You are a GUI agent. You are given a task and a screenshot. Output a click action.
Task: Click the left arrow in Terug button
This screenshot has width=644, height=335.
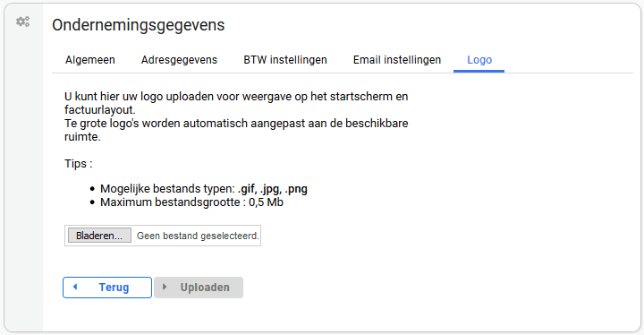click(75, 287)
